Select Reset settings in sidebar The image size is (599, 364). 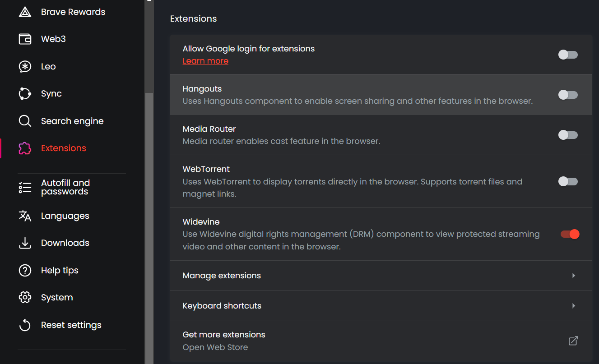click(72, 325)
